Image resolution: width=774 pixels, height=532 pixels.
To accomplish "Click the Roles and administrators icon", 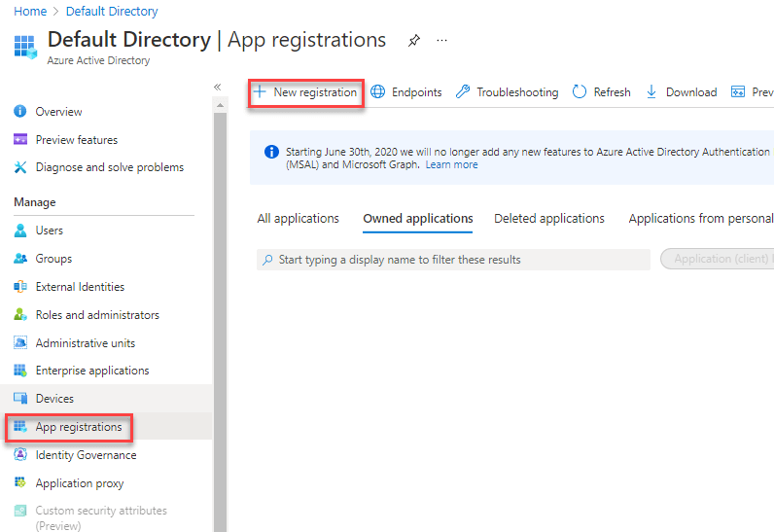I will (x=20, y=314).
